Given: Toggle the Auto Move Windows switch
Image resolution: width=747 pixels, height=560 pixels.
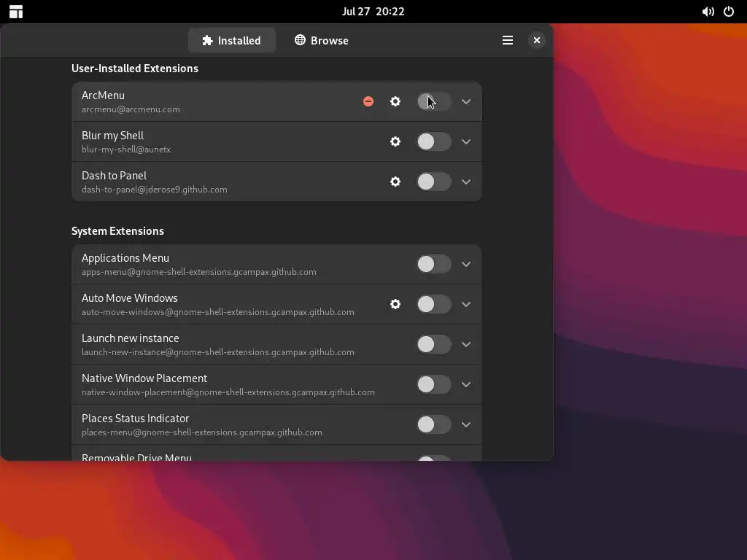Looking at the screenshot, I should pos(434,304).
